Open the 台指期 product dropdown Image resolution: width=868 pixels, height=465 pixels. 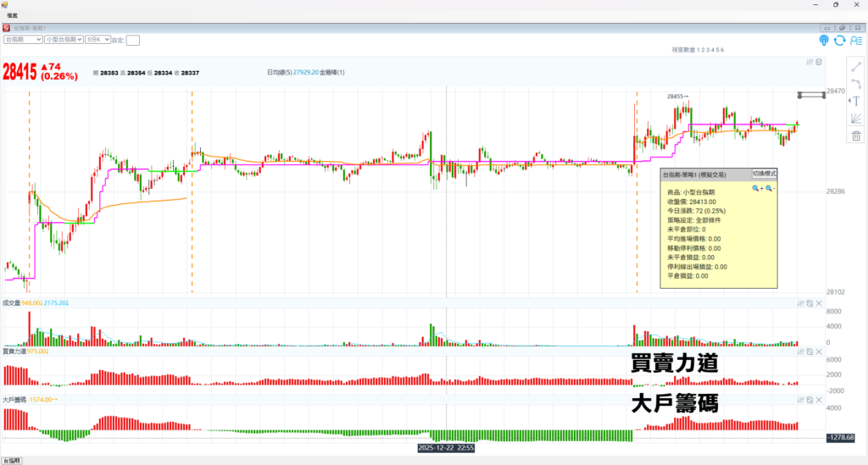pyautogui.click(x=23, y=39)
